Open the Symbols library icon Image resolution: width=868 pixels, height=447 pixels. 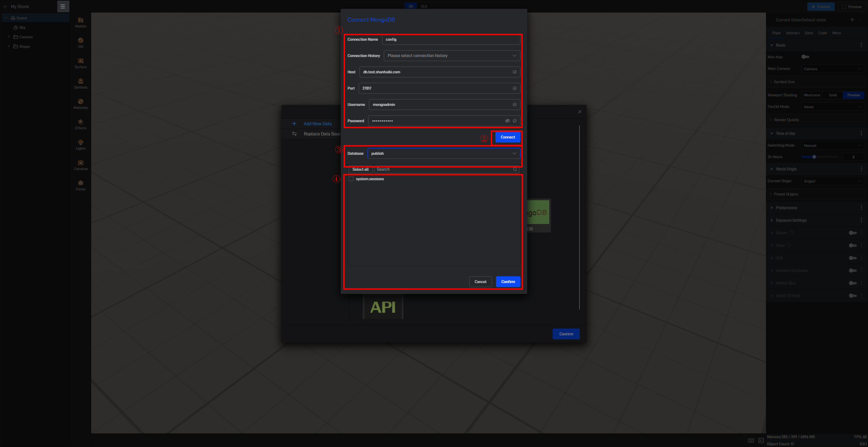(x=81, y=83)
